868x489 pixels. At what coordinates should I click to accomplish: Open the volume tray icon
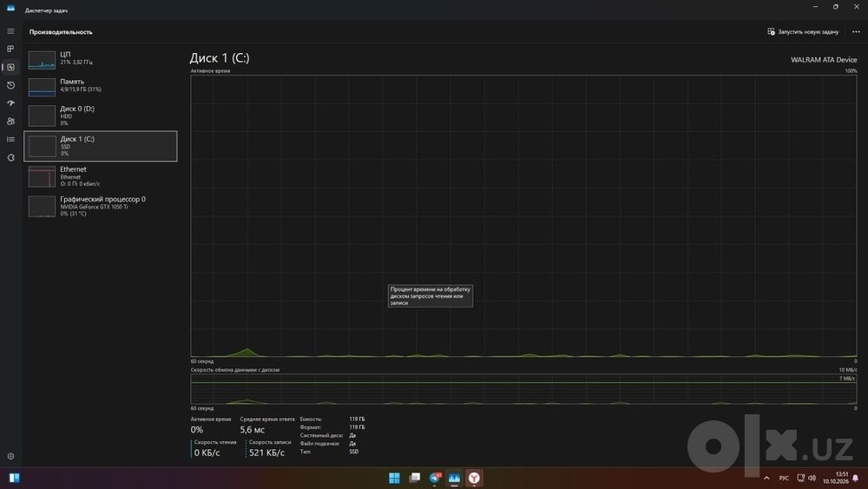812,478
